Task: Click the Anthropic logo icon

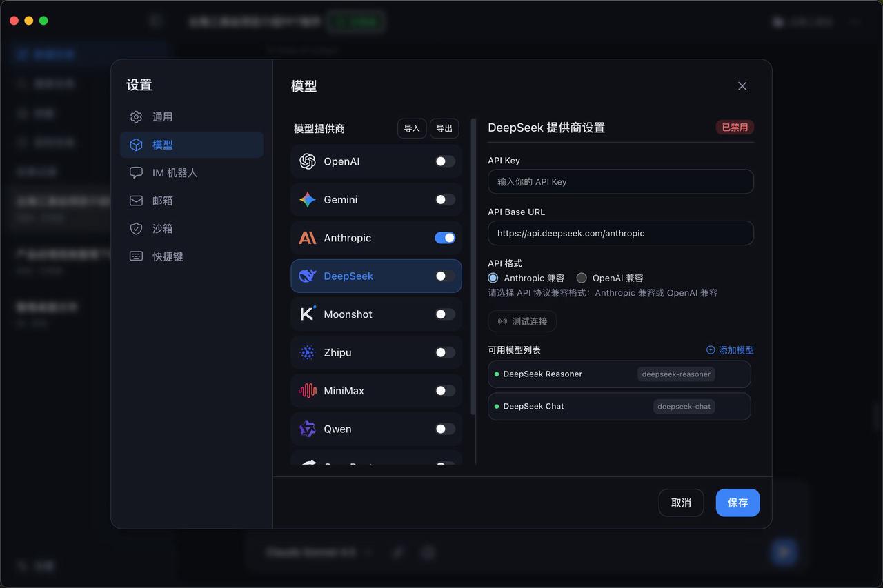Action: pos(308,238)
